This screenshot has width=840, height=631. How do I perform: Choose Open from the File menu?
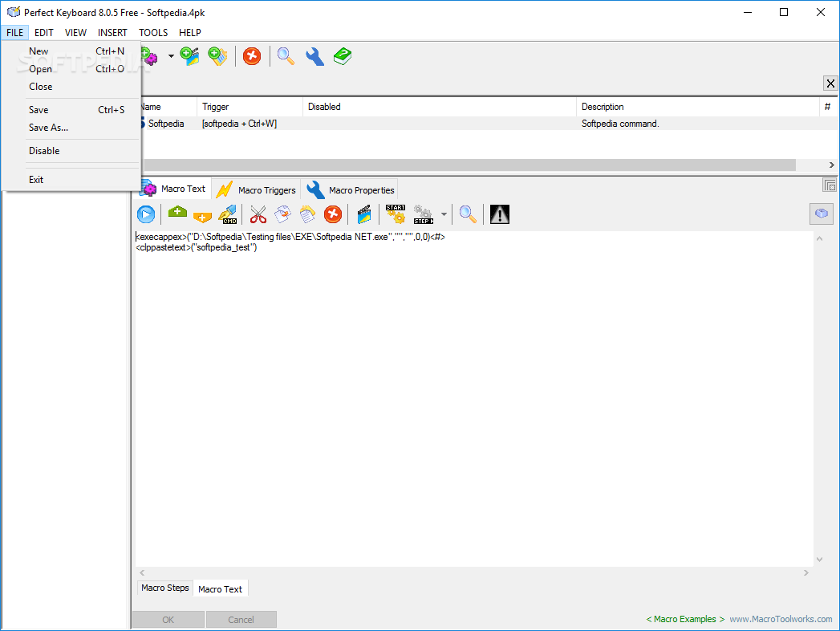[71, 68]
